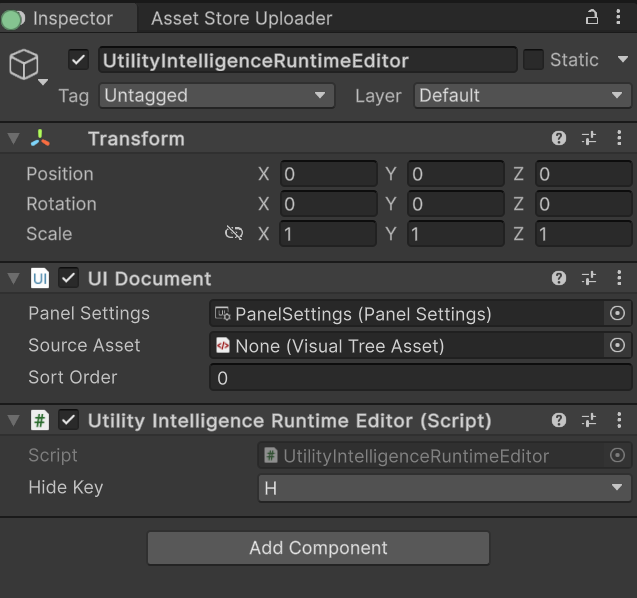Open the GameObject icon picker arrow
The image size is (637, 598).
pos(43,82)
